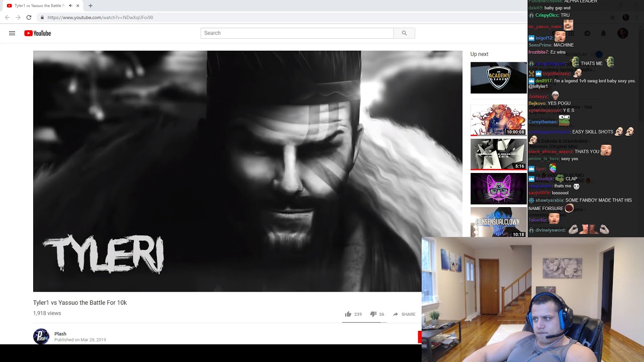This screenshot has width=644, height=362.
Task: Mute the tab via its speaker icon
Action: pyautogui.click(x=70, y=6)
